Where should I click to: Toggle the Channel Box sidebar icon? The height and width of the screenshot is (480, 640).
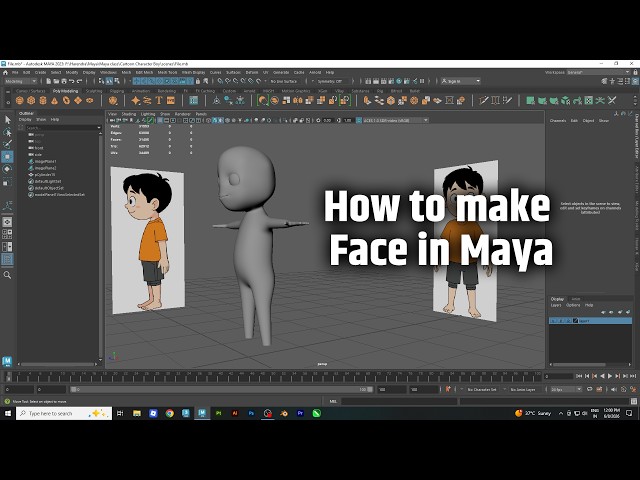pyautogui.click(x=636, y=81)
